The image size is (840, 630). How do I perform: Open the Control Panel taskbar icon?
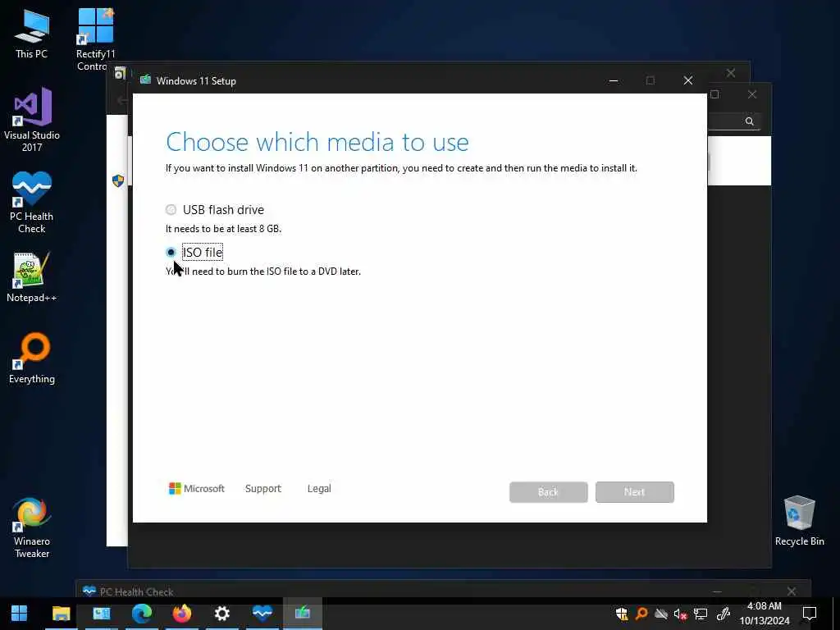(x=101, y=613)
